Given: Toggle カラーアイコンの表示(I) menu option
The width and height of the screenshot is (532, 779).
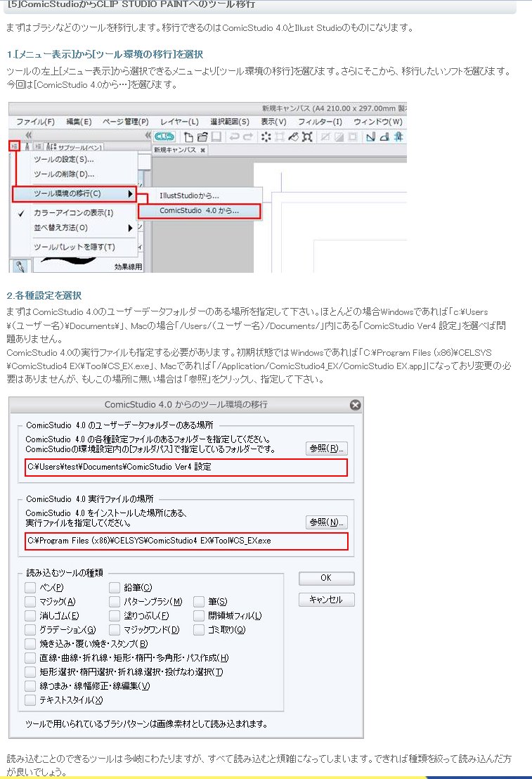Looking at the screenshot, I should coord(74,212).
